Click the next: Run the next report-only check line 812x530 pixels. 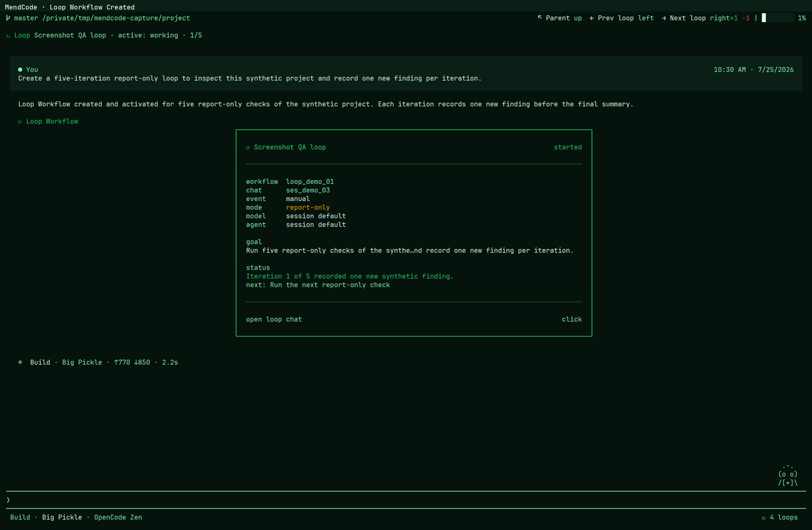click(x=318, y=285)
